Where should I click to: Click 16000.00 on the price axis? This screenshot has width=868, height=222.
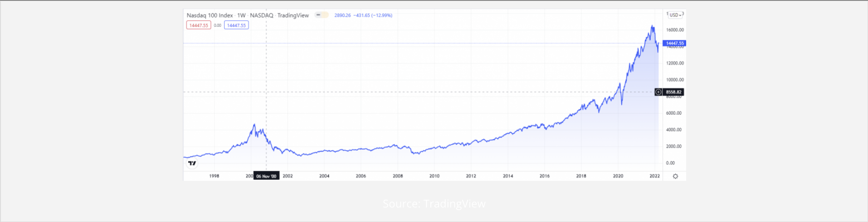(675, 30)
